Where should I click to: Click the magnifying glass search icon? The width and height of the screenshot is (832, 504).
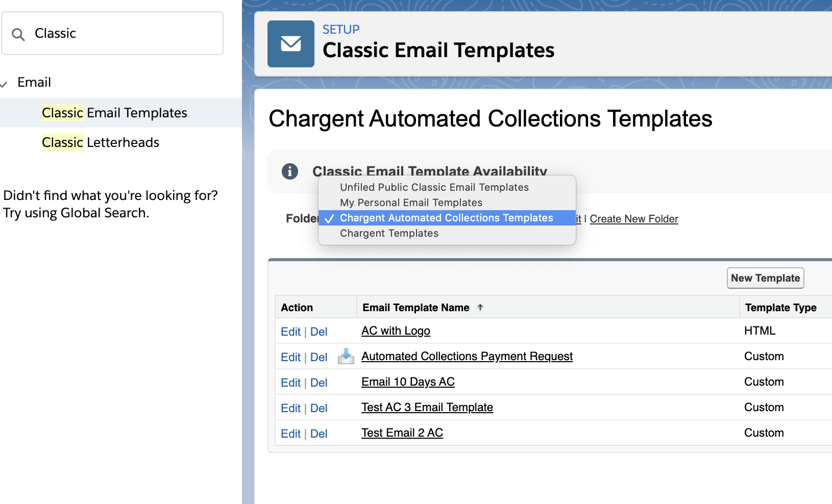pyautogui.click(x=18, y=34)
